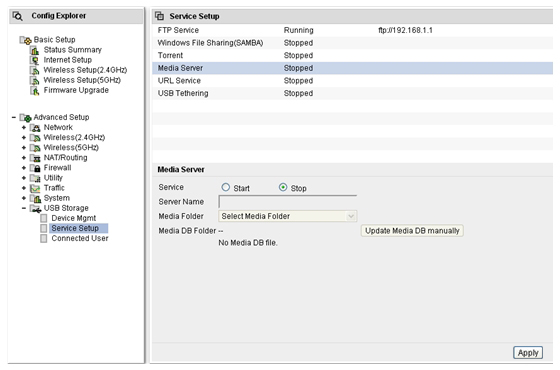Click the Traffic graph icon

(x=35, y=188)
